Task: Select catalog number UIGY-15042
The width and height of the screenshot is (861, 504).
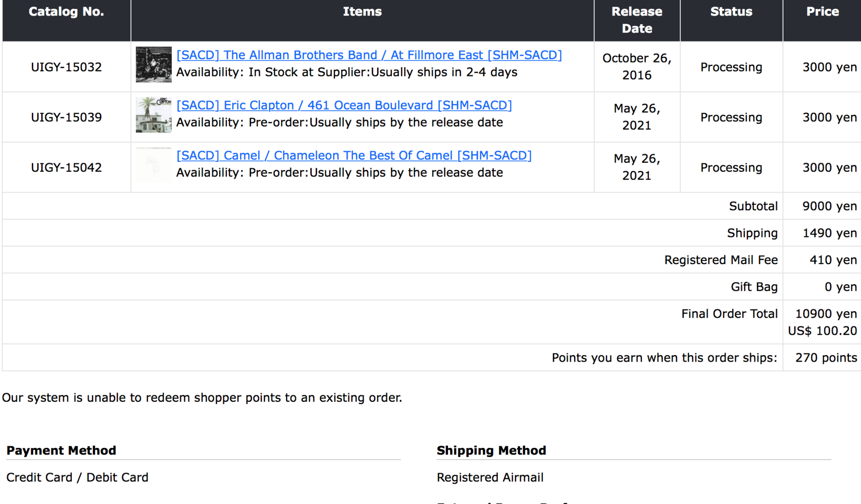Action: [66, 168]
